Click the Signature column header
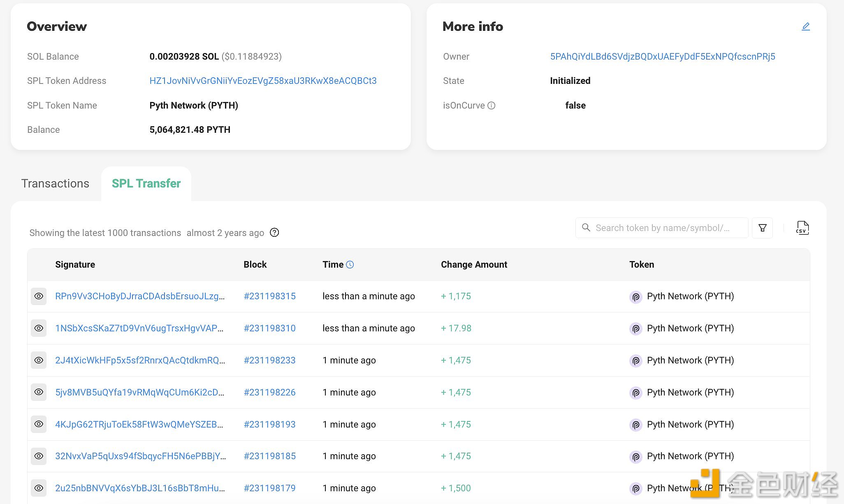This screenshot has height=504, width=844. pyautogui.click(x=75, y=265)
